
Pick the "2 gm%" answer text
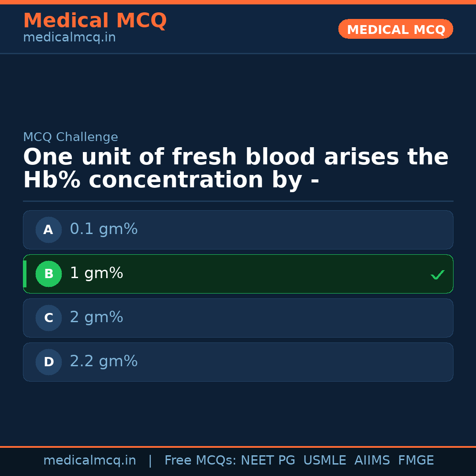[x=97, y=317]
